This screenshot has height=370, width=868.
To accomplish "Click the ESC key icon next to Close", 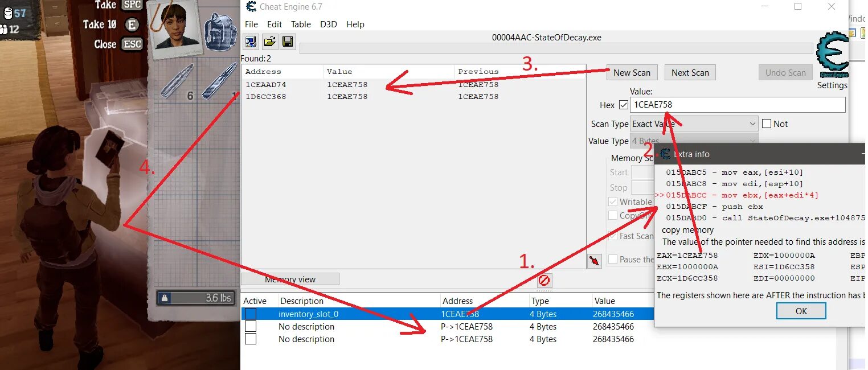I will [x=131, y=44].
